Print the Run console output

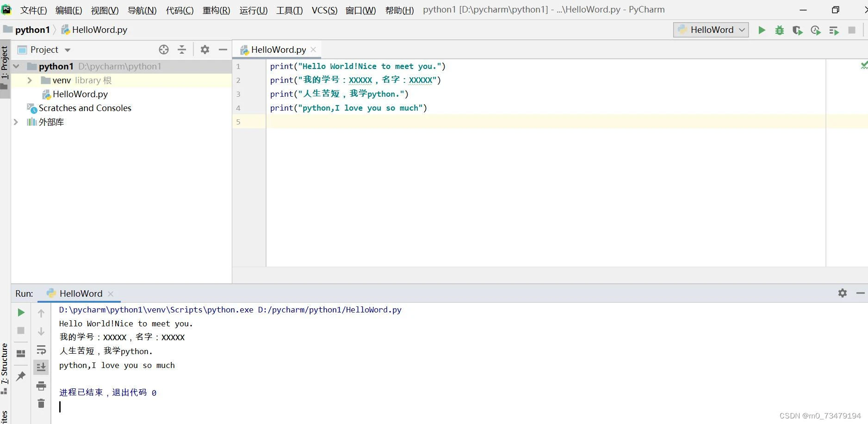point(41,386)
